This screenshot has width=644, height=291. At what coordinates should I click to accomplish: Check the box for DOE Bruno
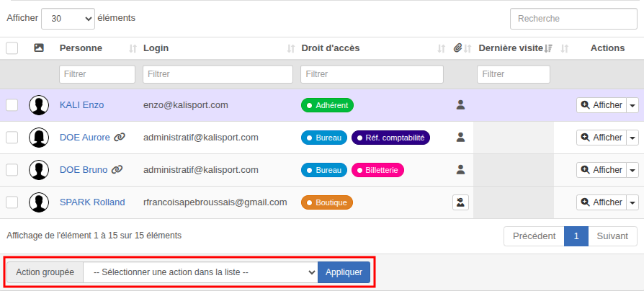[x=12, y=170]
